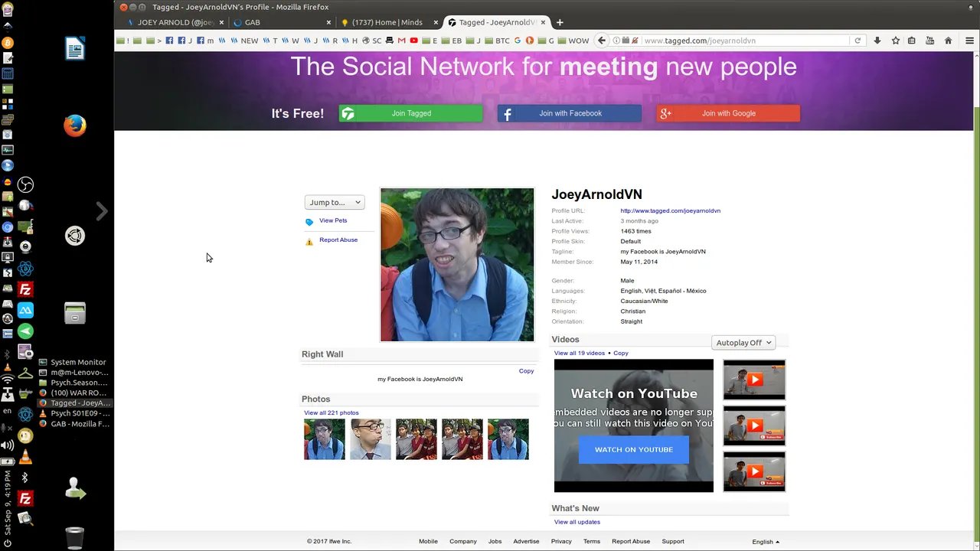Switch to JOEY ARNOLD tab

[175, 22]
